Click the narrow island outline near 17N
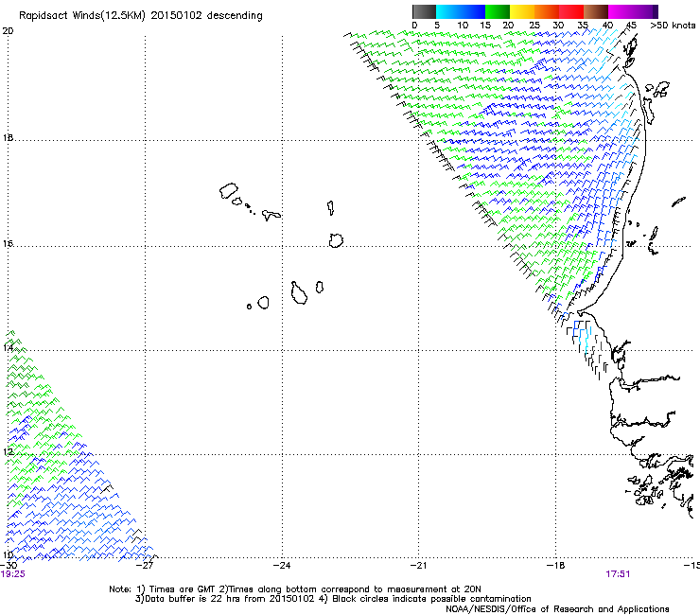This screenshot has width=700, height=615. pos(330,208)
